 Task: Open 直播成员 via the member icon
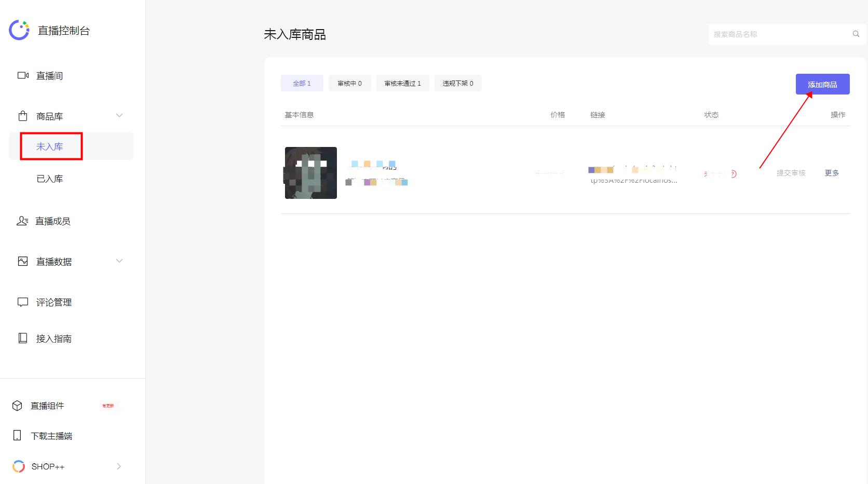[x=22, y=221]
